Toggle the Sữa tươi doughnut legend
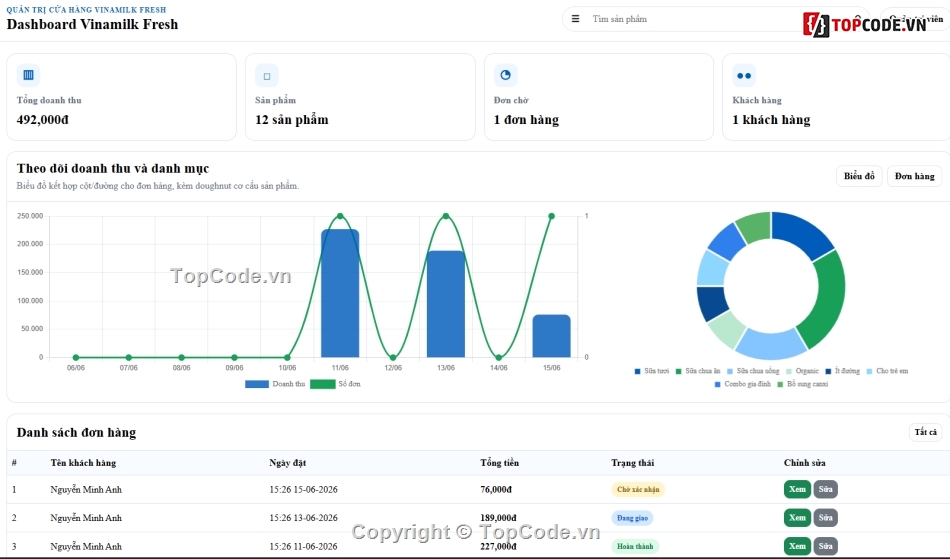Viewport: 950px width, 559px height. [651, 371]
